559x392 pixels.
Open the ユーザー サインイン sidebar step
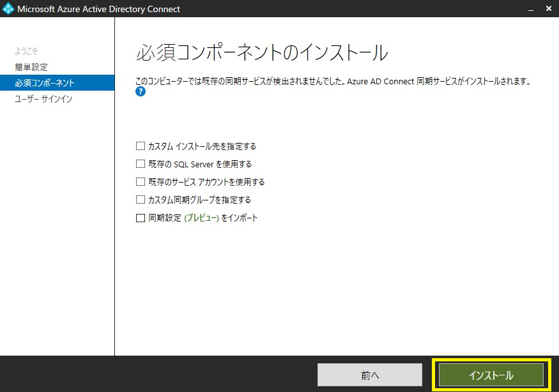point(43,99)
